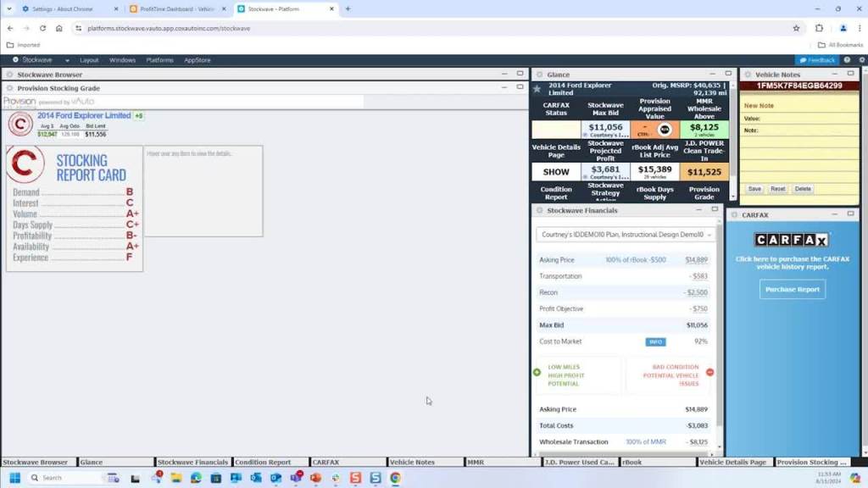Click the red minus Bad Condition indicator
The height and width of the screenshot is (488, 868).
pos(709,372)
